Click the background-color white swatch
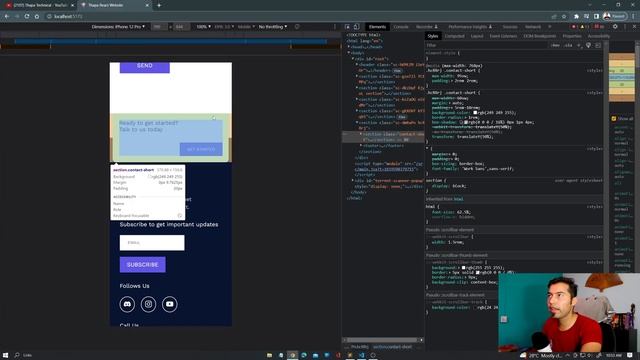This screenshot has height=360, width=640. [x=475, y=113]
